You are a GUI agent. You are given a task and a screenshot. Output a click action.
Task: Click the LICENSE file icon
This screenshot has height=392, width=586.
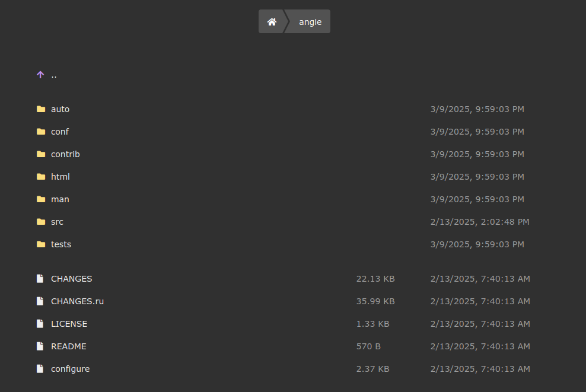40,324
